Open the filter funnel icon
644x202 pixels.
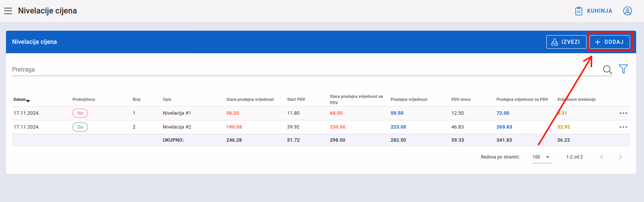[623, 69]
